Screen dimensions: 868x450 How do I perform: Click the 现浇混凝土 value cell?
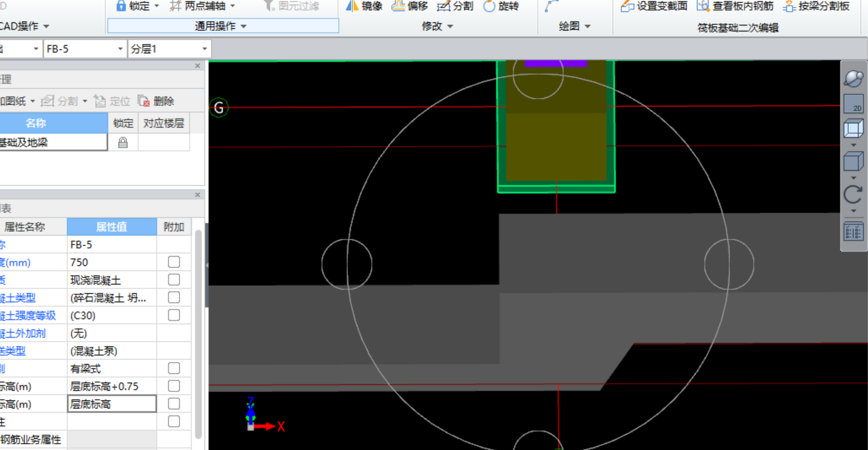[112, 280]
